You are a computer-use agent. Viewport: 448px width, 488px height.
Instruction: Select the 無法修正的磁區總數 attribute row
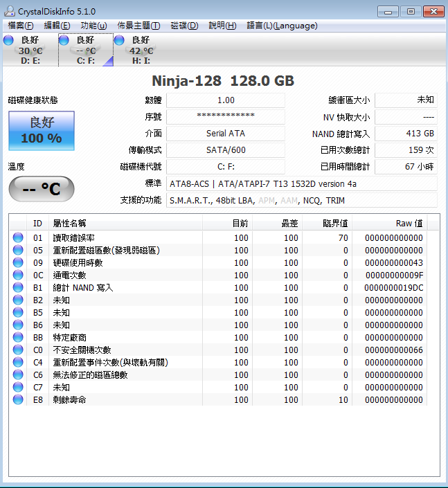[x=218, y=374]
